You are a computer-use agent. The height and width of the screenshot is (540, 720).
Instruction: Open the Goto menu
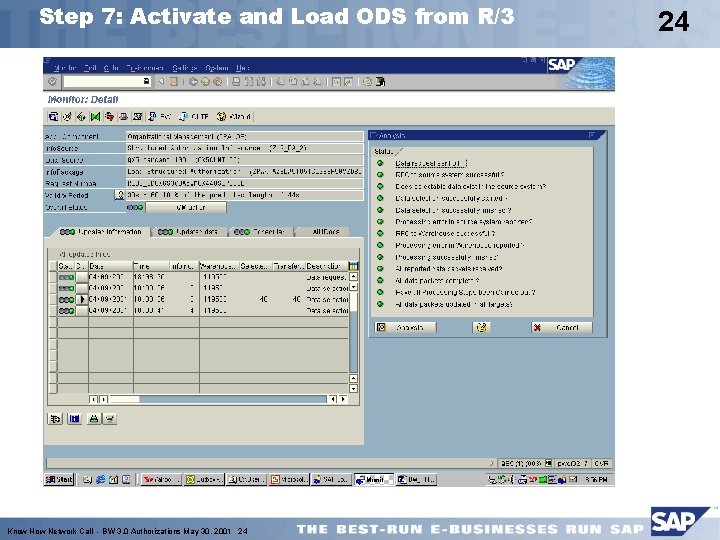click(111, 68)
